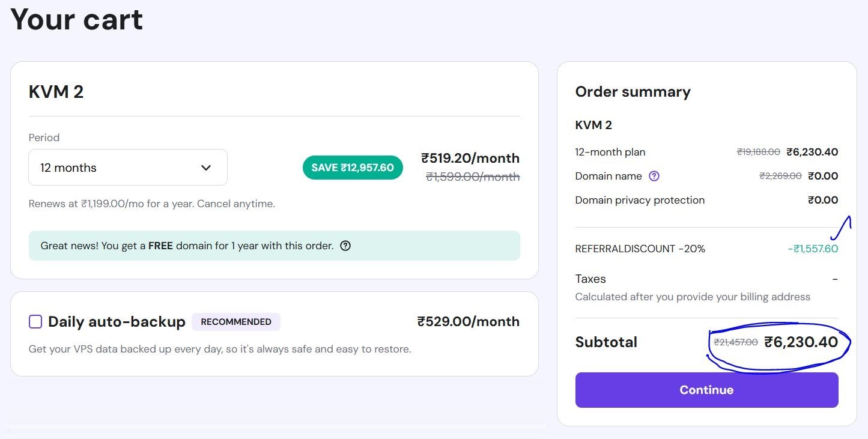Screen dimensions: 868x439
Task: Enable the Daily auto-backup checkbox
Action: point(35,322)
